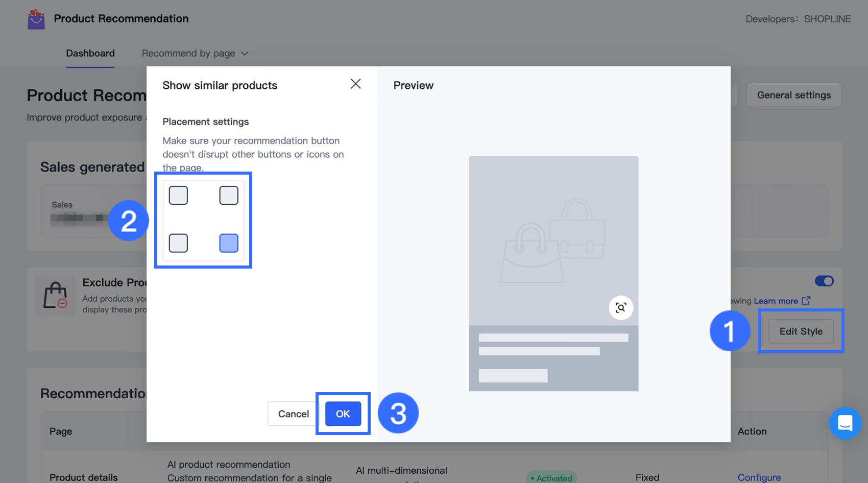Screen dimensions: 868x483
Task: Open the chat support bubble
Action: [x=845, y=423]
